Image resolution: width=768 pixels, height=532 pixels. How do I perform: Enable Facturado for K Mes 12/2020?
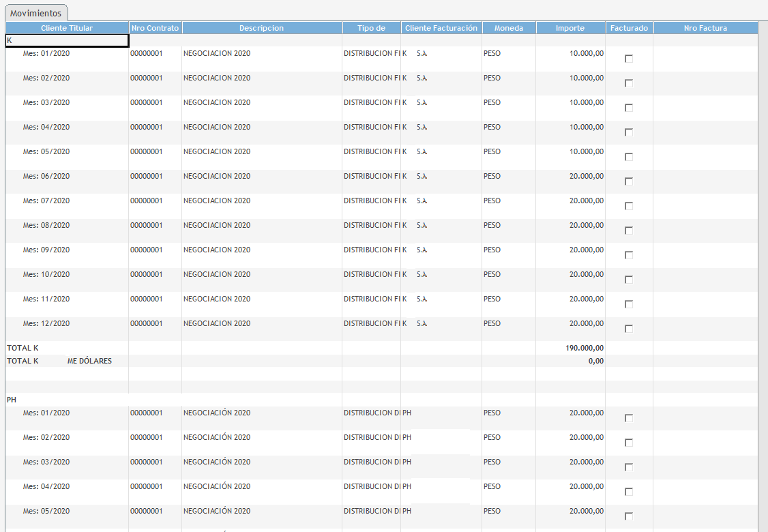coord(629,329)
